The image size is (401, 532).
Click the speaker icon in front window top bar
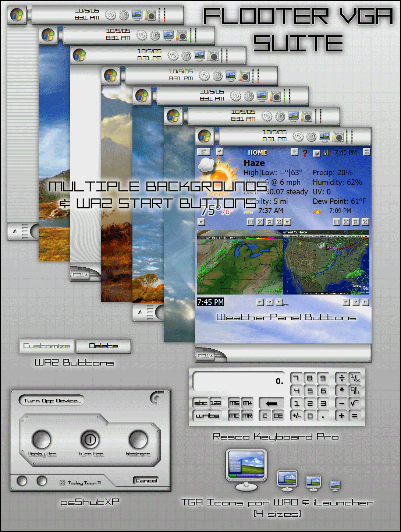[x=338, y=137]
